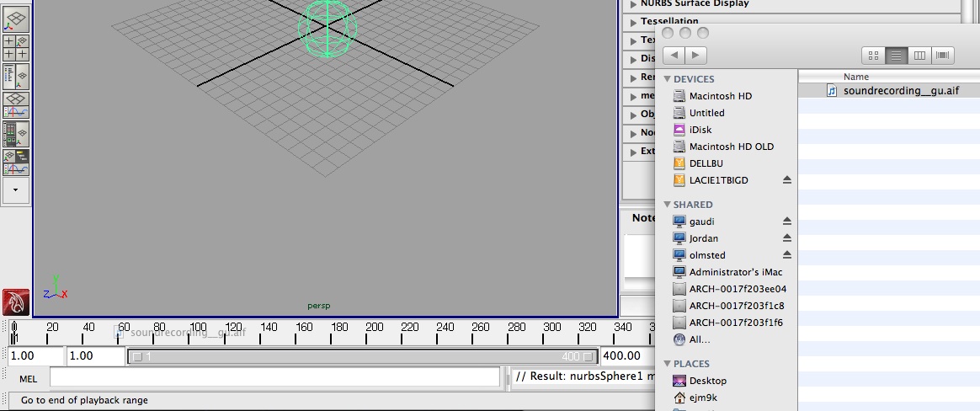Choose the Outliner/Persp layout icon
Screen dimensions: 980x411
click(x=16, y=76)
